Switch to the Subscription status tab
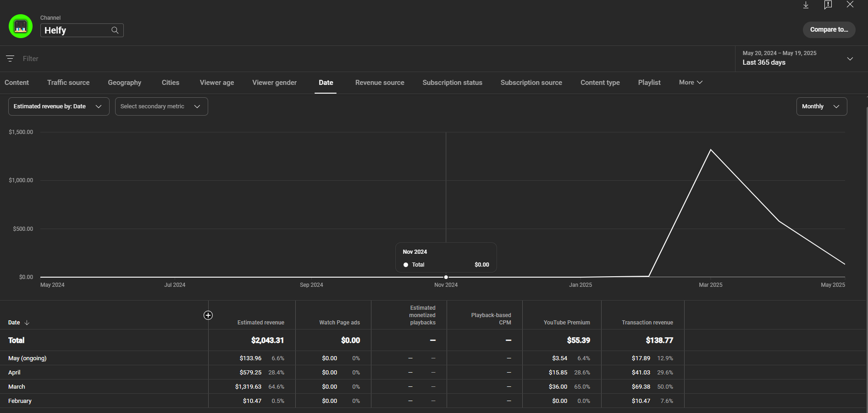Image resolution: width=868 pixels, height=413 pixels. [453, 83]
